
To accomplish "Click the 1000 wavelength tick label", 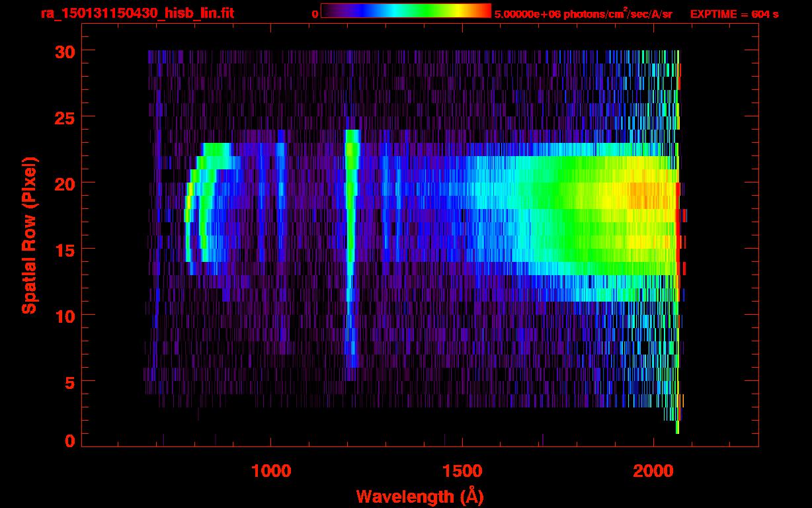I will point(271,471).
